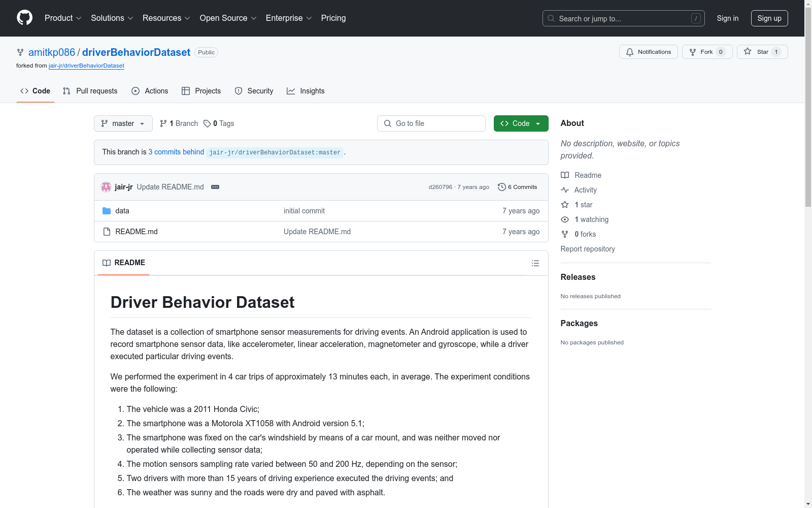Click the Go to file field
Screen dimensions: 812x508
(431, 123)
